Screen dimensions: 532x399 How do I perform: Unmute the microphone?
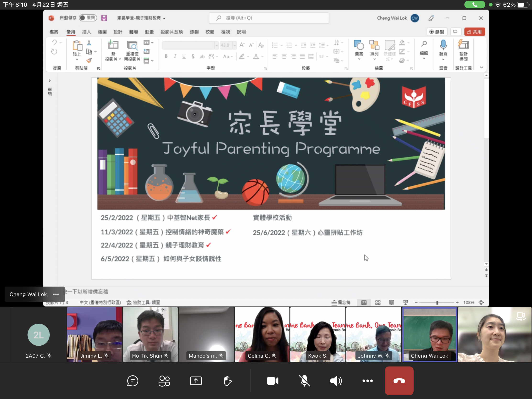pyautogui.click(x=304, y=381)
